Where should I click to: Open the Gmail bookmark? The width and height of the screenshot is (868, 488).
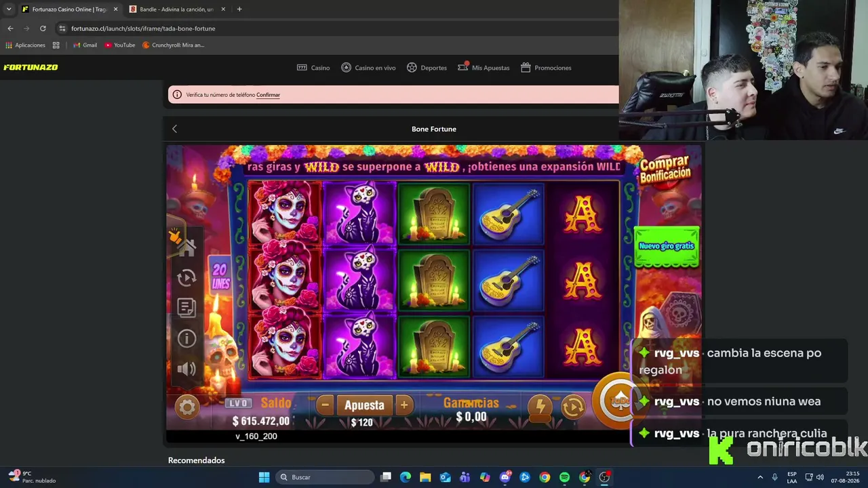[x=85, y=45]
